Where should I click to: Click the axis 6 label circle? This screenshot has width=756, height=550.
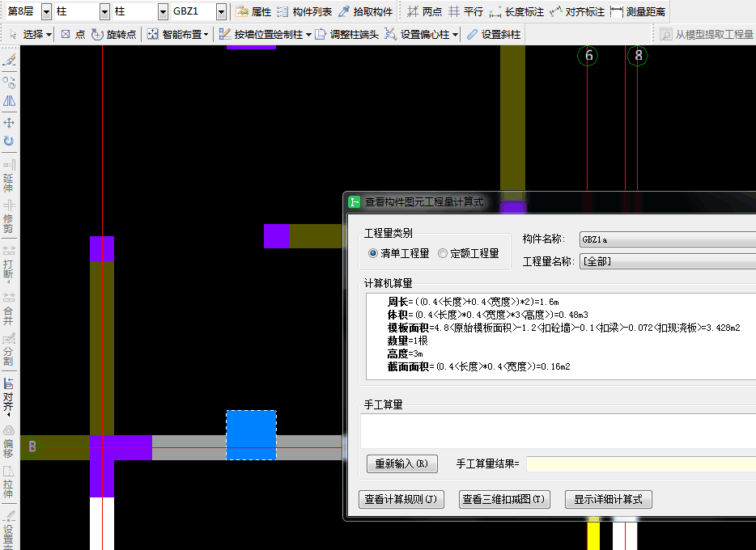(x=588, y=56)
